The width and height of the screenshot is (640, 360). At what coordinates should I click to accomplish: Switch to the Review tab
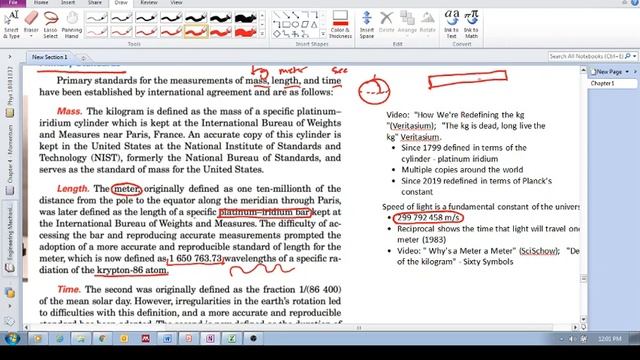point(149,3)
